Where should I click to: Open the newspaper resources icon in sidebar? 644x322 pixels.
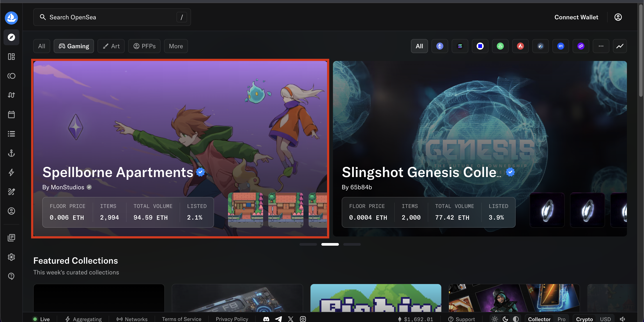pyautogui.click(x=11, y=238)
